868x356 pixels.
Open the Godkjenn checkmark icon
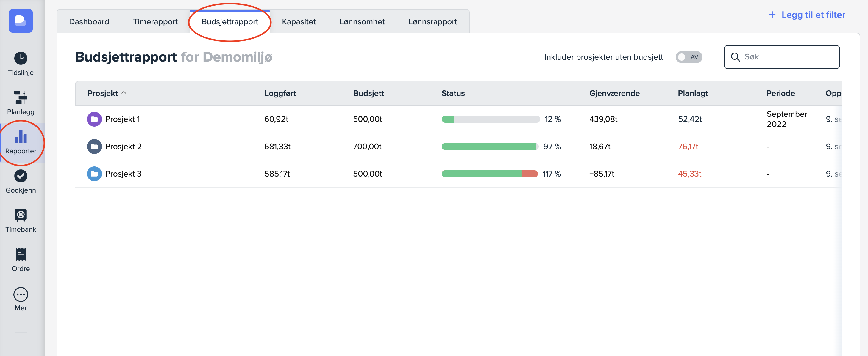coord(21,176)
